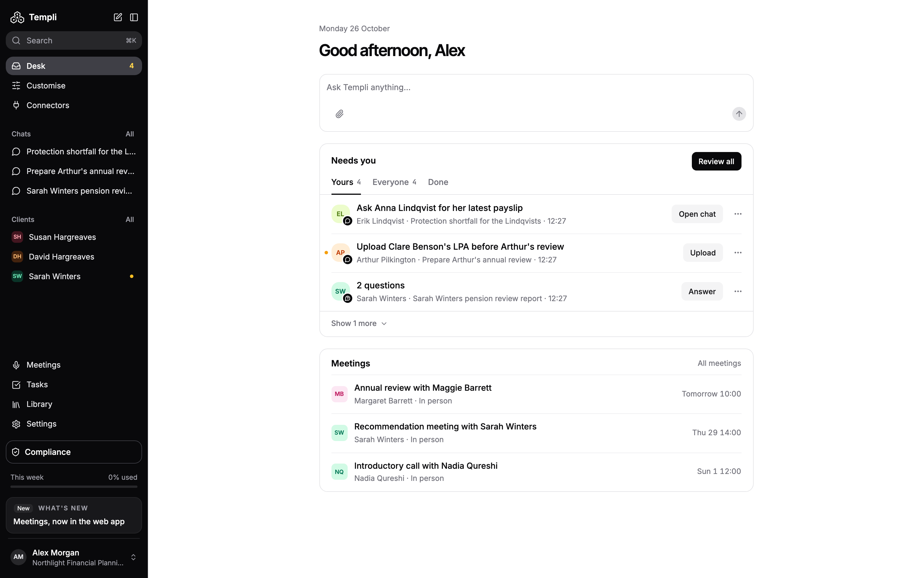Open Library from the sidebar
This screenshot has height=578, width=924.
click(x=74, y=404)
